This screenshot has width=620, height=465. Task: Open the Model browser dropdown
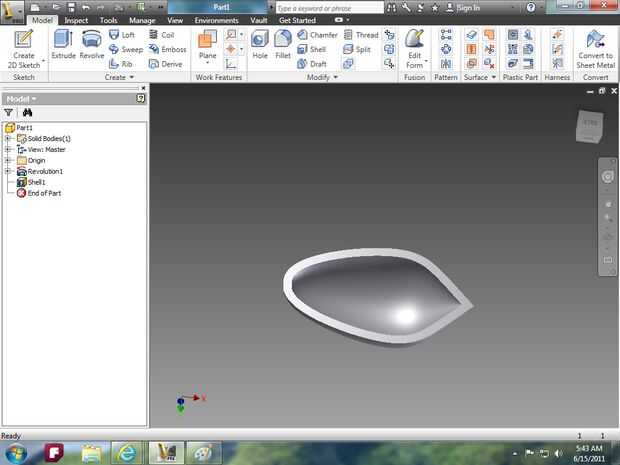coord(22,99)
